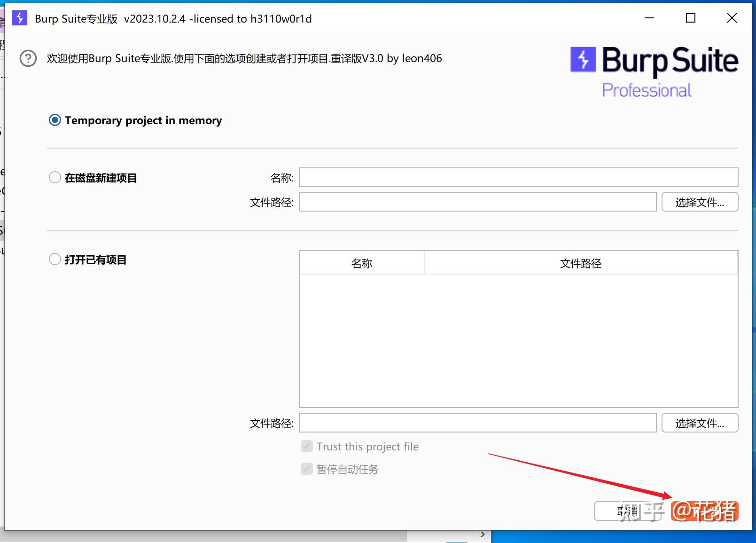This screenshot has height=543, width=756.
Task: Click the 名称 column header in project table
Action: pyautogui.click(x=362, y=263)
